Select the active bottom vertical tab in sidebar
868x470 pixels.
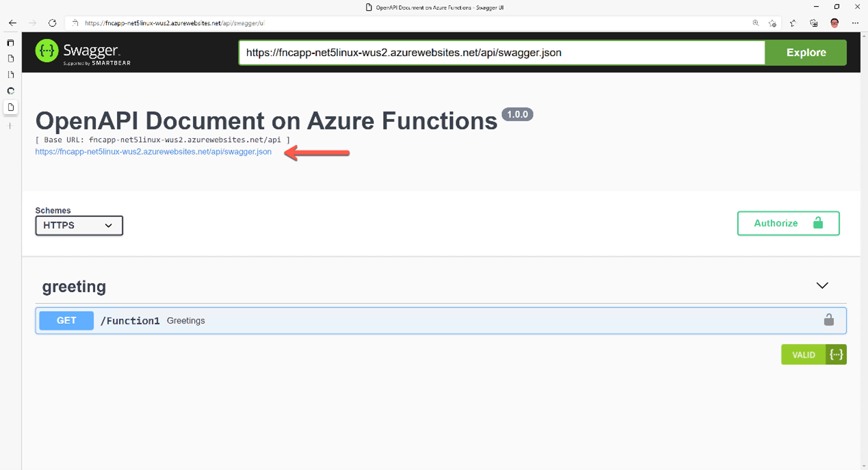[x=10, y=107]
